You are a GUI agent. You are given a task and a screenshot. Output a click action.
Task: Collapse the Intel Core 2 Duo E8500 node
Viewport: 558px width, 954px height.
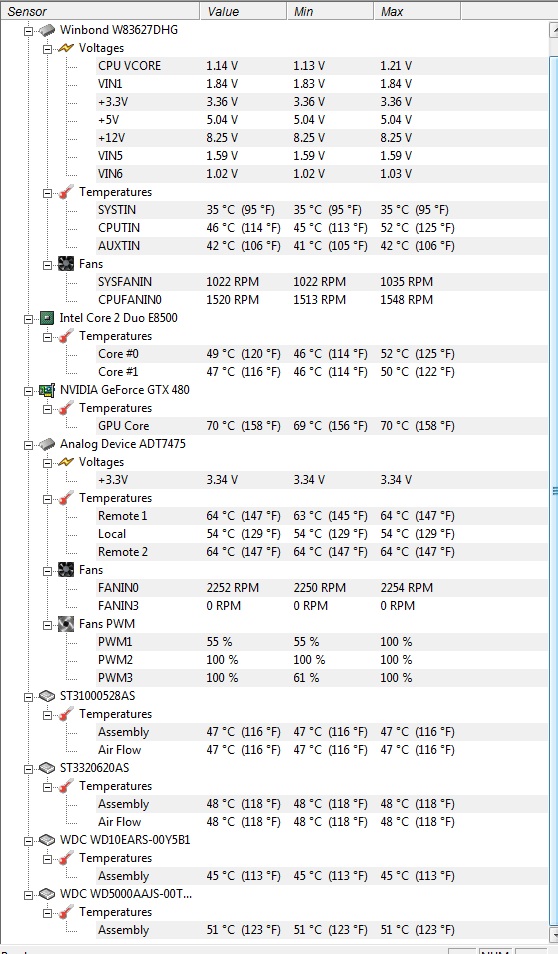coord(28,318)
